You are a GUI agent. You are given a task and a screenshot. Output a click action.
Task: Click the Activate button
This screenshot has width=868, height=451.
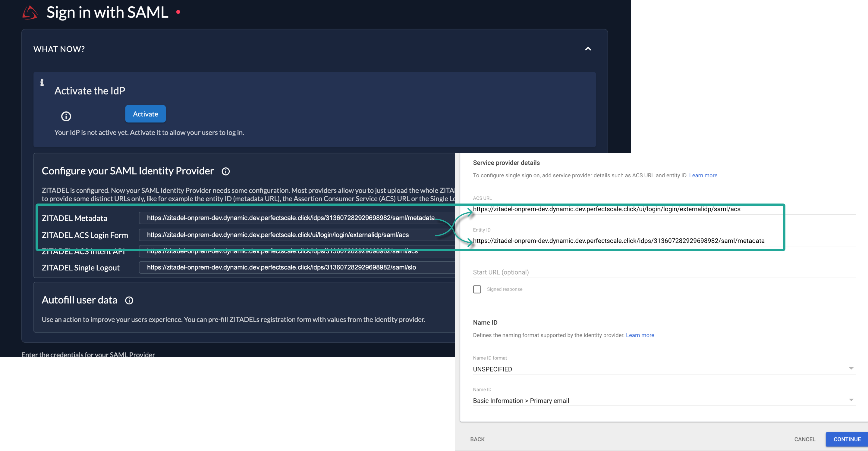coord(145,114)
